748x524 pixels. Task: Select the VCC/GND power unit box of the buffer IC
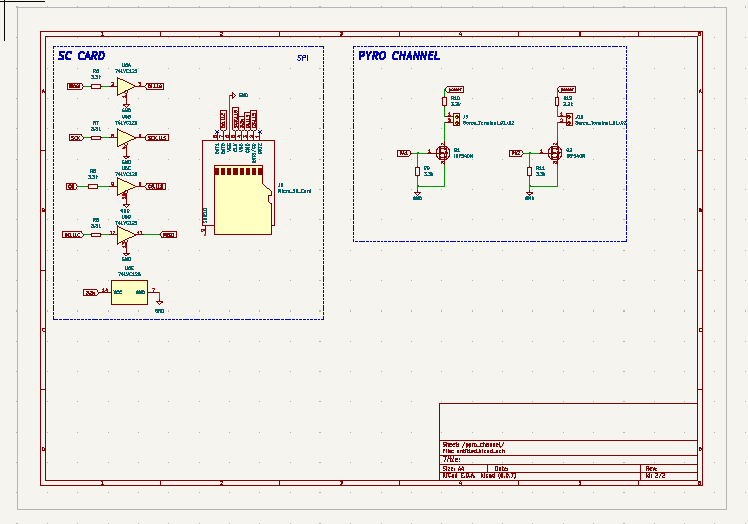click(x=129, y=292)
